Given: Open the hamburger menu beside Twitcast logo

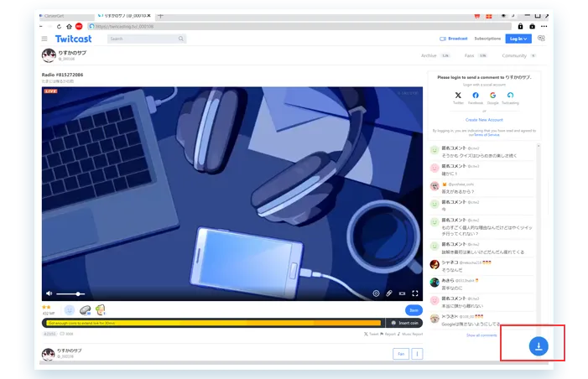Looking at the screenshot, I should point(44,39).
